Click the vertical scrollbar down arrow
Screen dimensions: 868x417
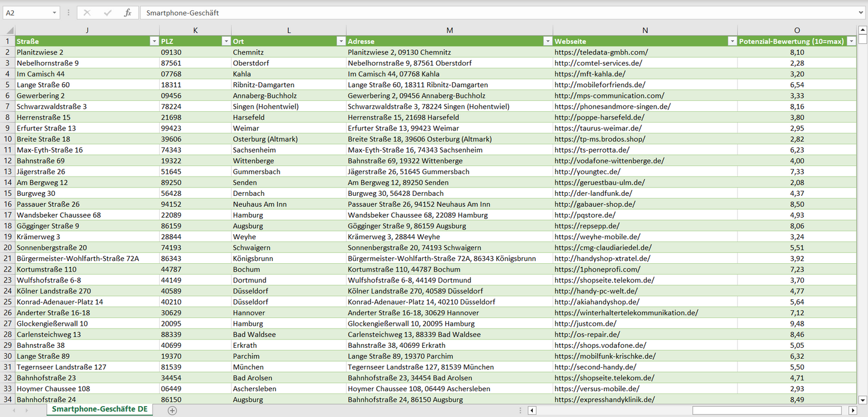tap(863, 400)
